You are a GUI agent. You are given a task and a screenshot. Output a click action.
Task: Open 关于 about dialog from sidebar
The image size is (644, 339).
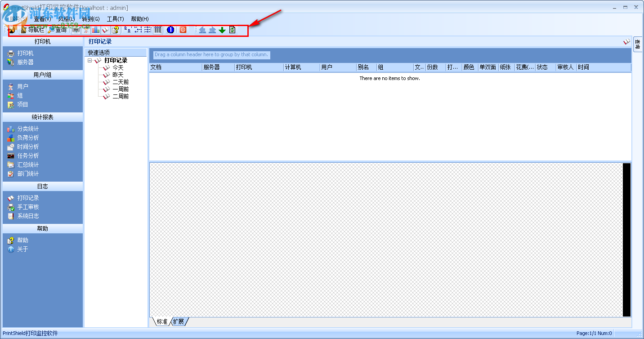(20, 249)
